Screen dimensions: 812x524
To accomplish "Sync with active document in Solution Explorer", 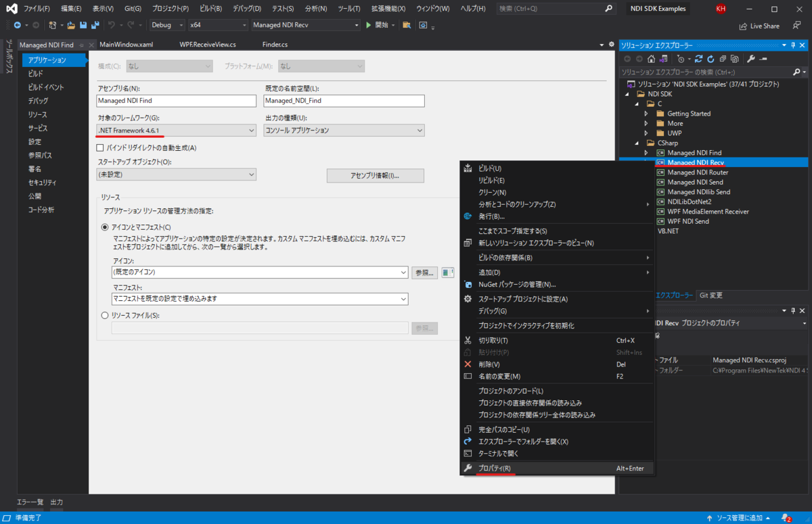I will [699, 59].
